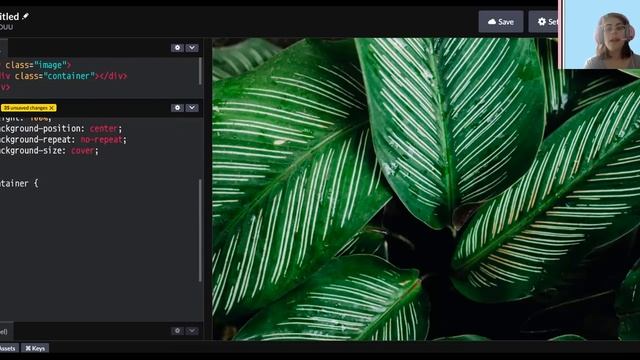Expand HTML editor chevron dropdown
640x360 pixels.
192,48
